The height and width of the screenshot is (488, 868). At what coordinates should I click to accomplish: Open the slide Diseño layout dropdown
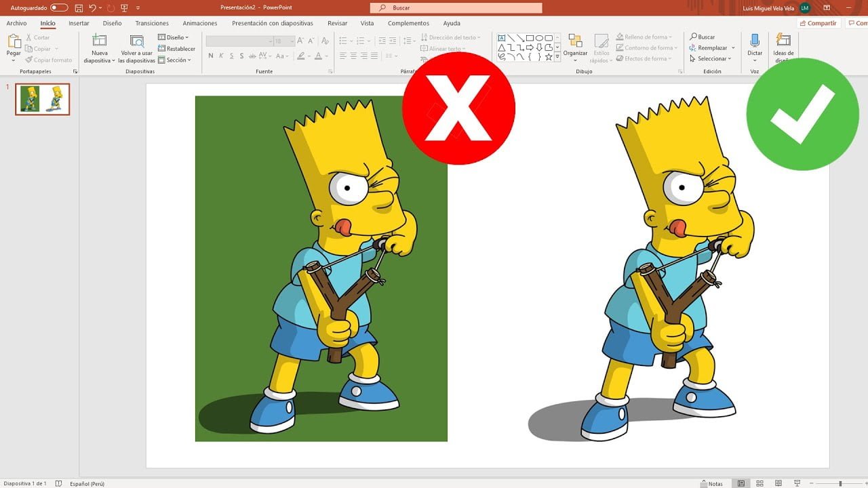(174, 37)
